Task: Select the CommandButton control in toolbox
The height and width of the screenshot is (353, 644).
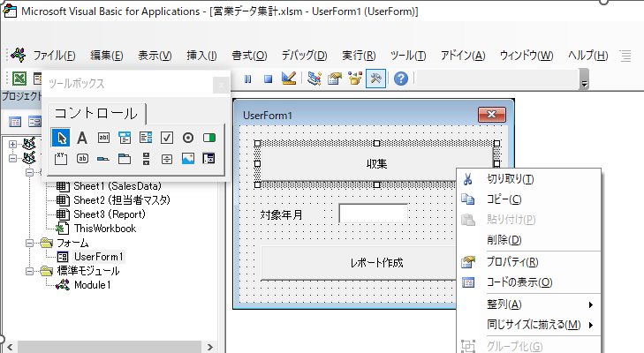Action: tap(82, 160)
